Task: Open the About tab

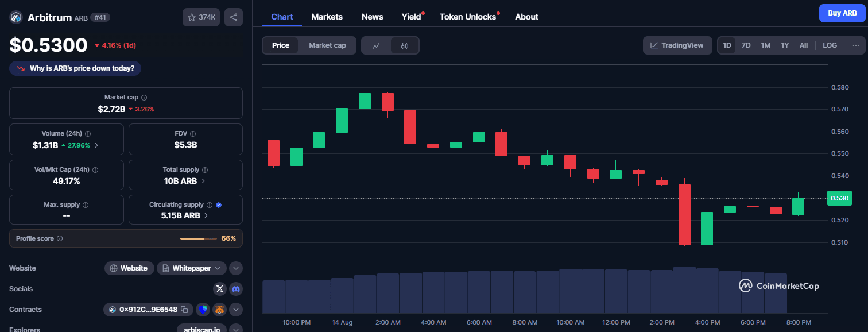Action: click(526, 17)
